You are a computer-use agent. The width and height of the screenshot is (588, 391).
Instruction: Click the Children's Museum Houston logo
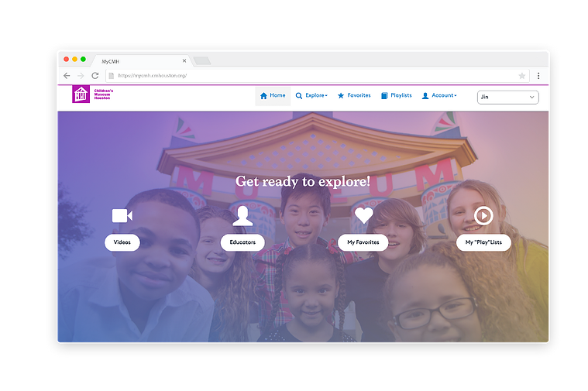click(93, 94)
